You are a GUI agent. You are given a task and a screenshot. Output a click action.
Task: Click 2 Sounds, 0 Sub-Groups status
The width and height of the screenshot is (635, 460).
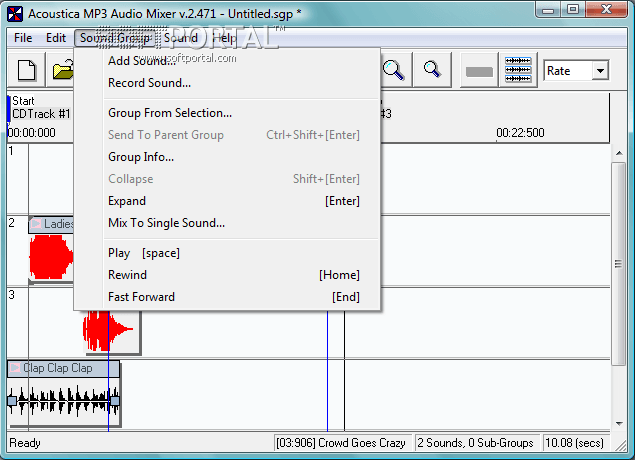pos(475,443)
